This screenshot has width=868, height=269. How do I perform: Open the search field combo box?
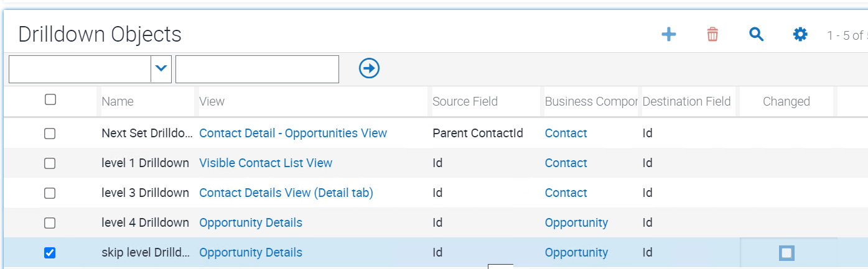click(80, 68)
